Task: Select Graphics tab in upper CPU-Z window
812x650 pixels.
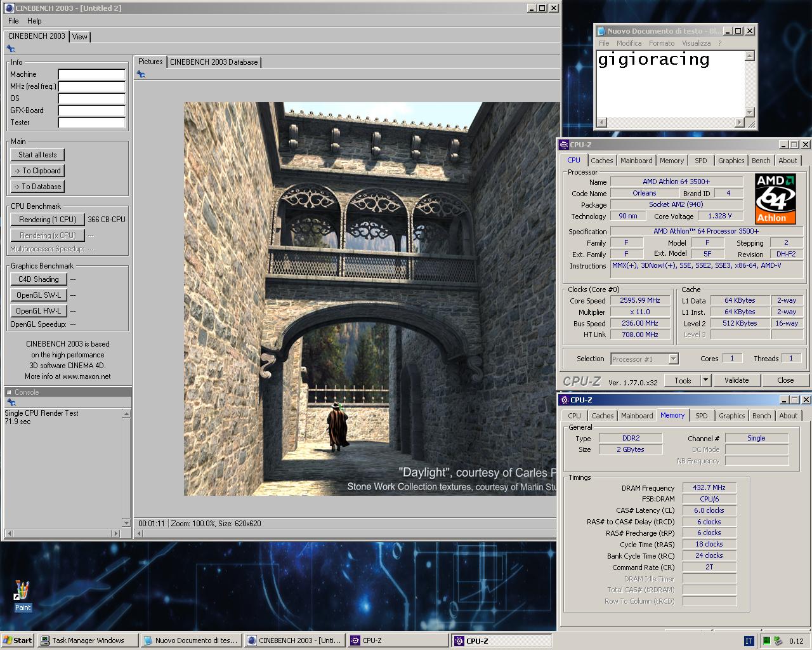Action: pyautogui.click(x=731, y=161)
